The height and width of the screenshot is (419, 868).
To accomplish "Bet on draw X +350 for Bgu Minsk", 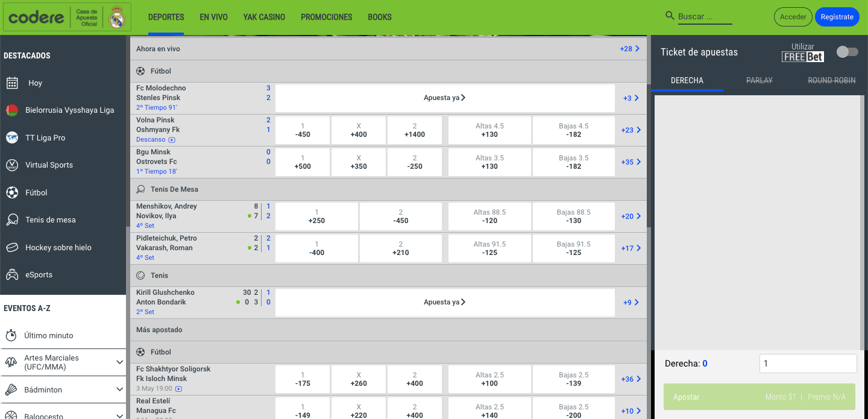I will pos(359,162).
